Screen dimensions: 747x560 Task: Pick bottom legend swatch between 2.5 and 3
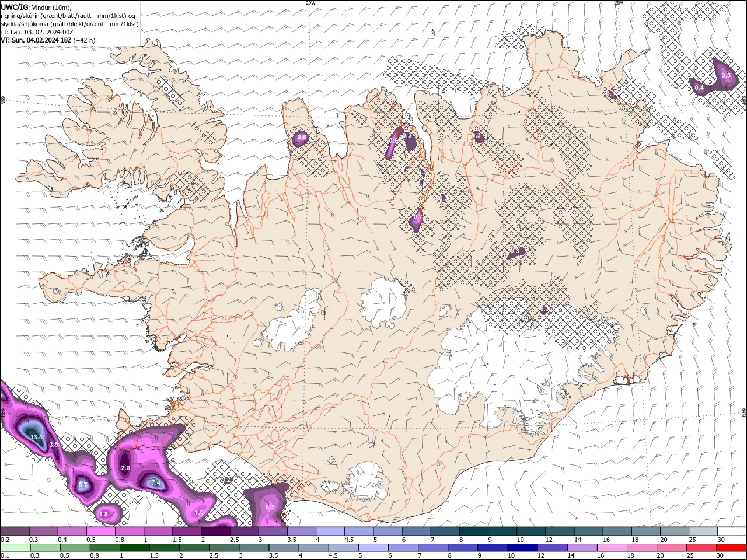[224, 548]
